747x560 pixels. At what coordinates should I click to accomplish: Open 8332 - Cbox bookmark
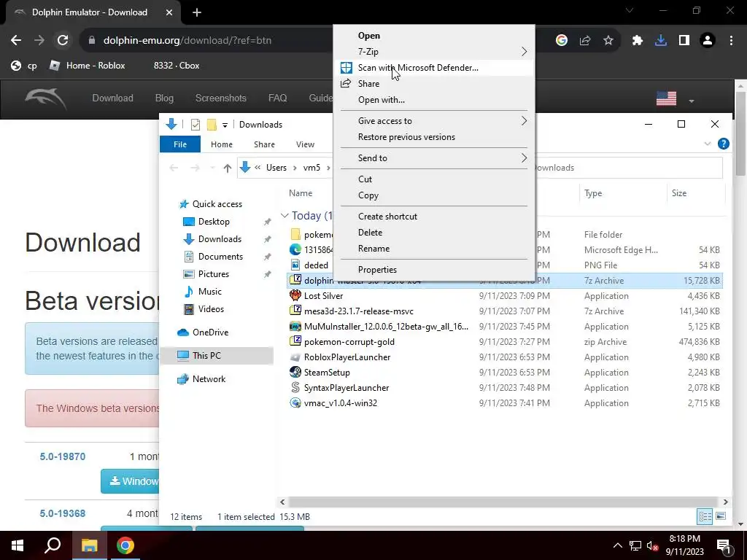tap(177, 66)
